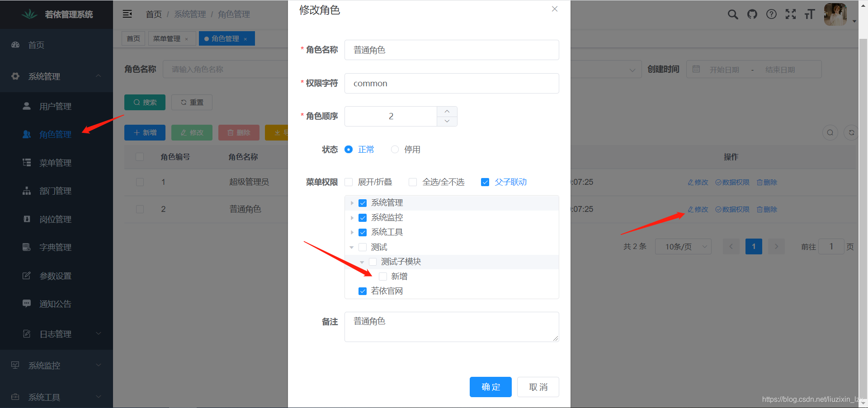Uncheck the 父子联动 checkbox
This screenshot has height=408, width=868.
pos(485,182)
